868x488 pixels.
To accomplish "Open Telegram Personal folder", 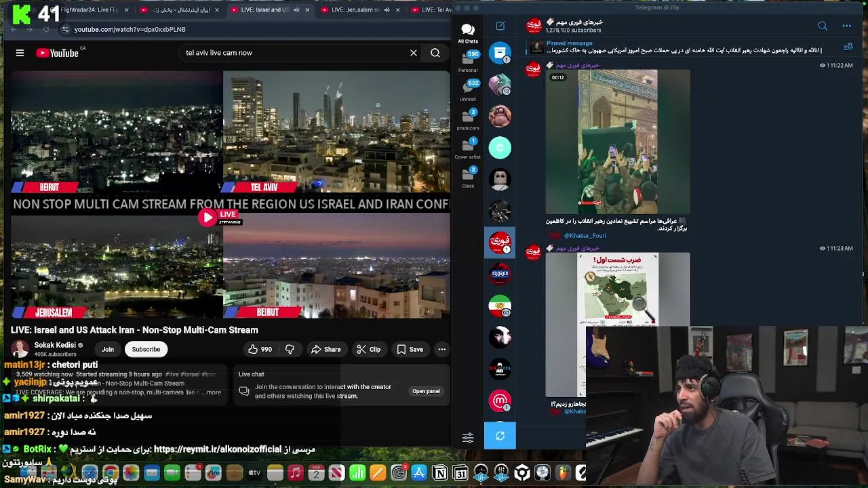I will coord(468,60).
